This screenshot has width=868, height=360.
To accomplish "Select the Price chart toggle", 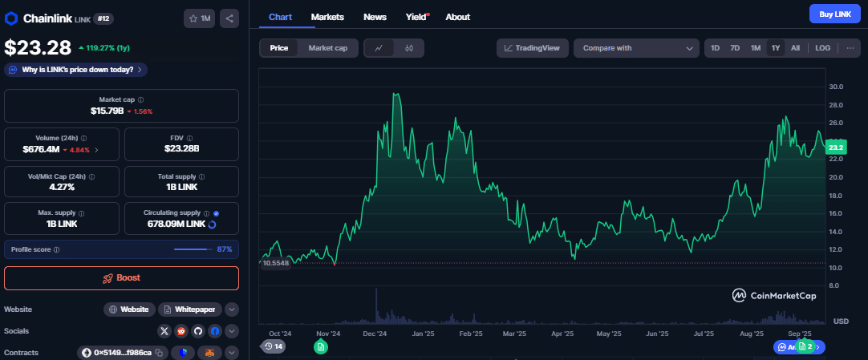I will pyautogui.click(x=279, y=48).
